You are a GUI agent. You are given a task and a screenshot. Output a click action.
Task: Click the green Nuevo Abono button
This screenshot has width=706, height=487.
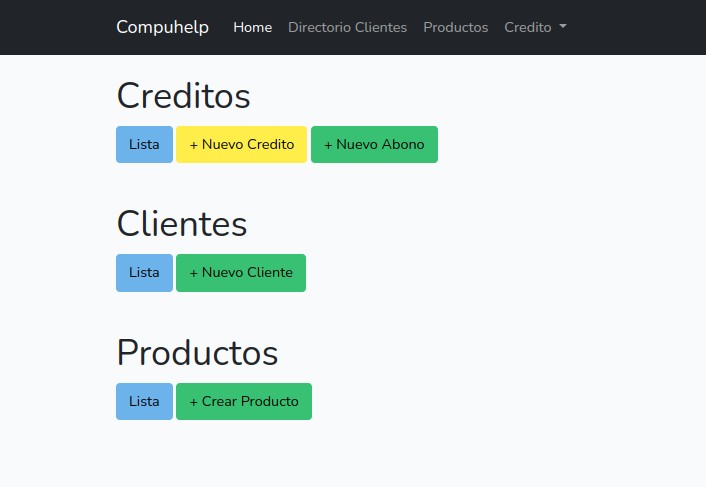point(374,144)
